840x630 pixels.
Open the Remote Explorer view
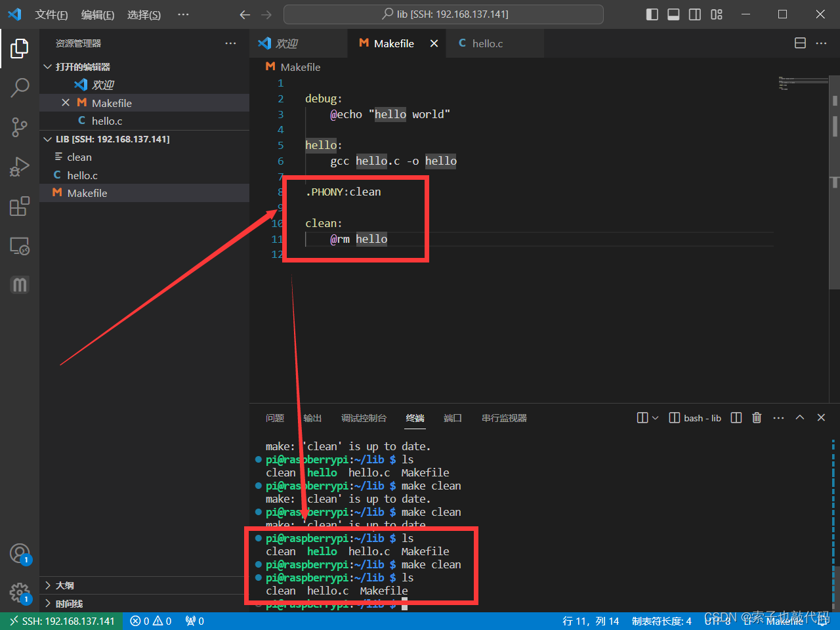coord(20,246)
